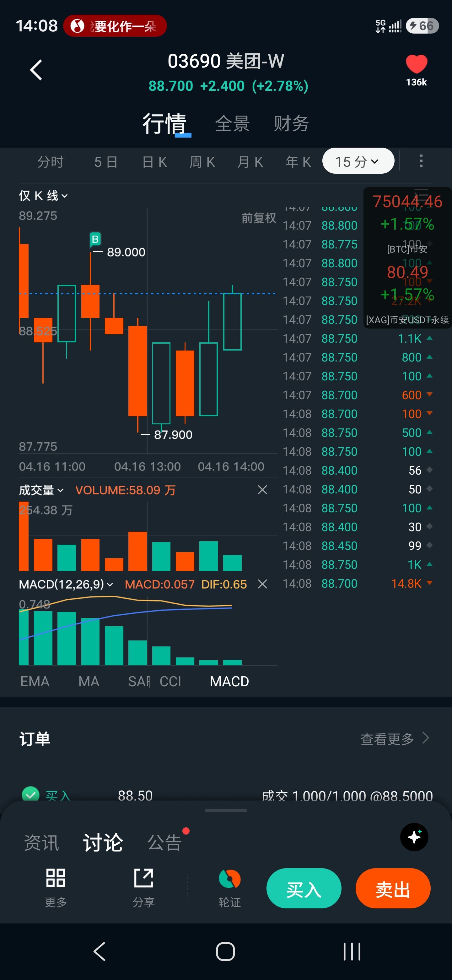The width and height of the screenshot is (452, 980).
Task: Open 查看更多 orders link
Action: (394, 738)
